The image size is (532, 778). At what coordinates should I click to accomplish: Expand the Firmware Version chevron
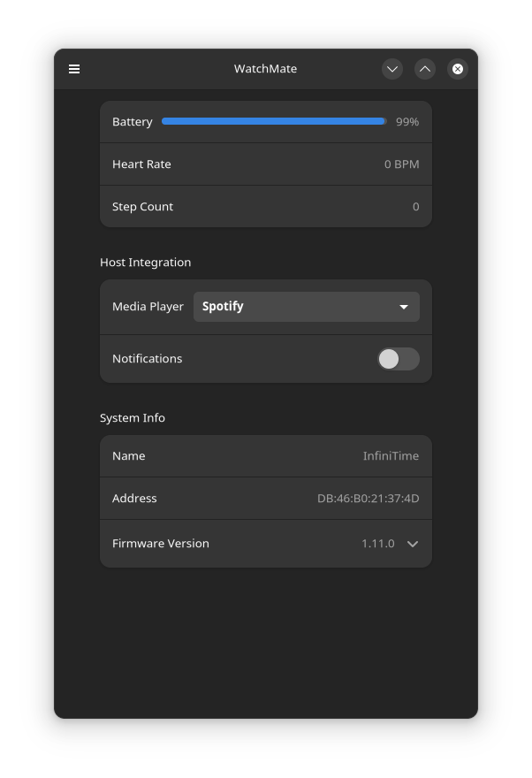pos(413,544)
